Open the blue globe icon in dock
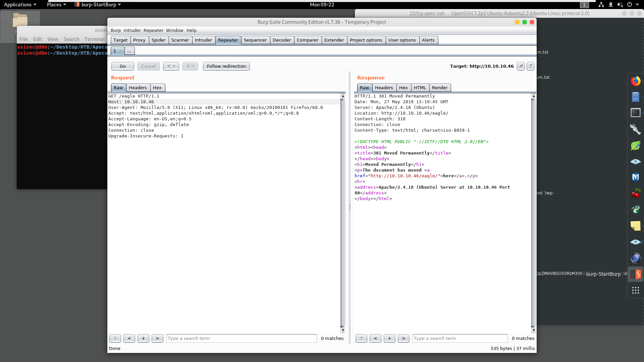Viewport: 644px width, 362px height. tap(635, 258)
